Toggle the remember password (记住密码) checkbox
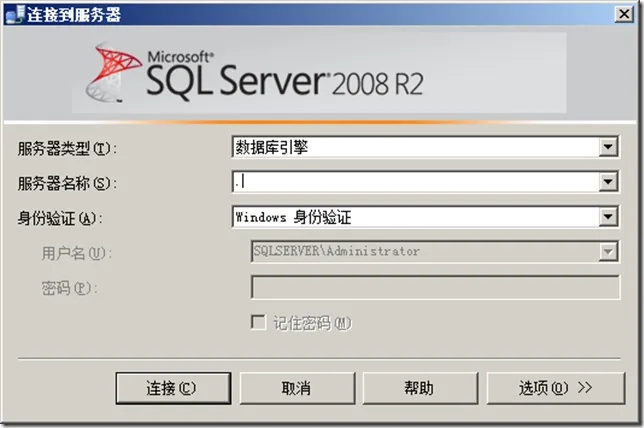The width and height of the screenshot is (644, 428). [258, 322]
